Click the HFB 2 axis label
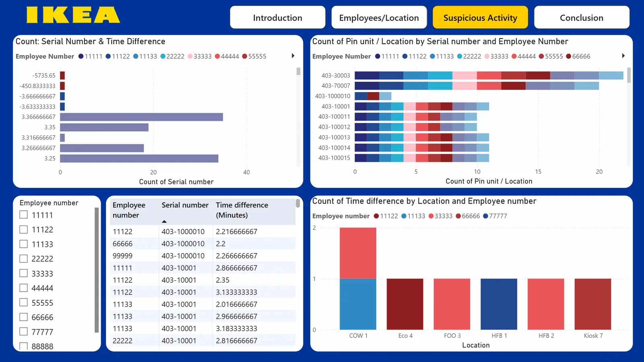 point(546,336)
